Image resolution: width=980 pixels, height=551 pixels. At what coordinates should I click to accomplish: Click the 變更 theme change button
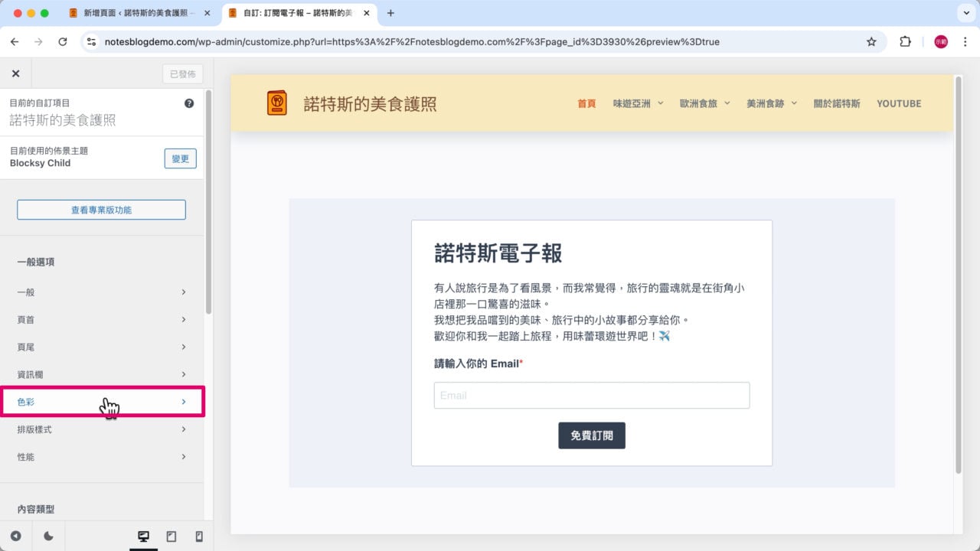pos(180,158)
